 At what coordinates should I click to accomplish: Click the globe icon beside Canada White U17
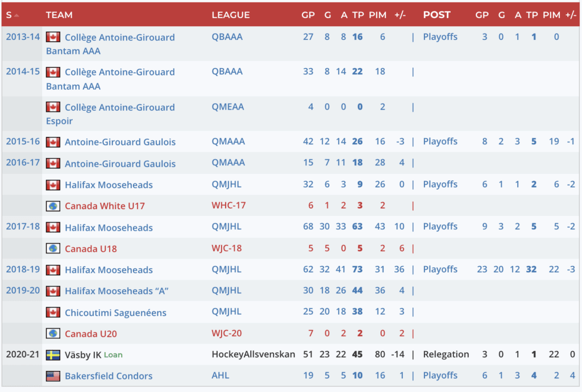coord(53,206)
